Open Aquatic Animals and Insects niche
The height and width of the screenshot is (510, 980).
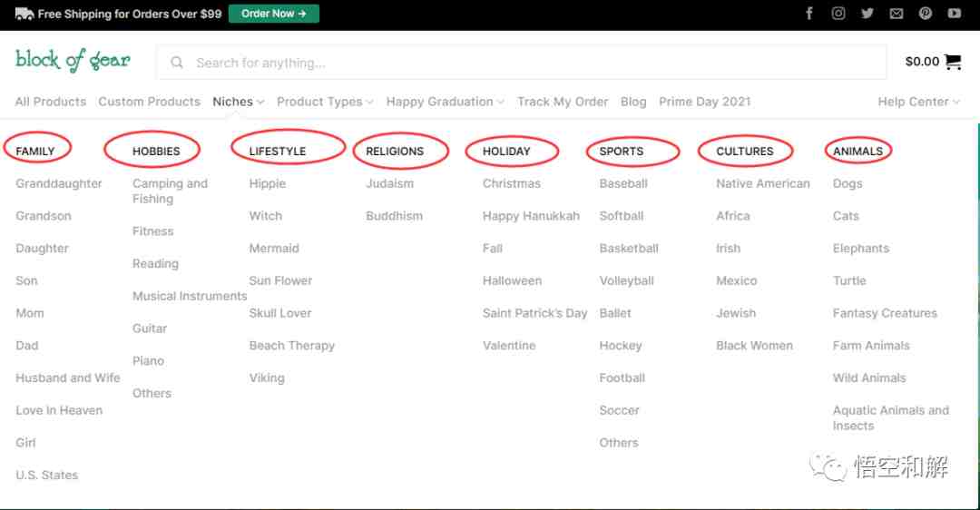891,418
